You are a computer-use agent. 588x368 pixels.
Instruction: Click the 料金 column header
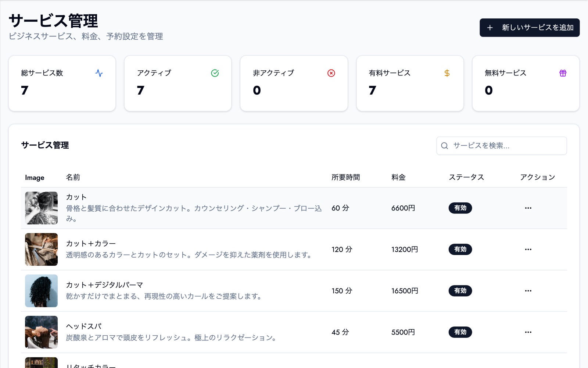(398, 177)
